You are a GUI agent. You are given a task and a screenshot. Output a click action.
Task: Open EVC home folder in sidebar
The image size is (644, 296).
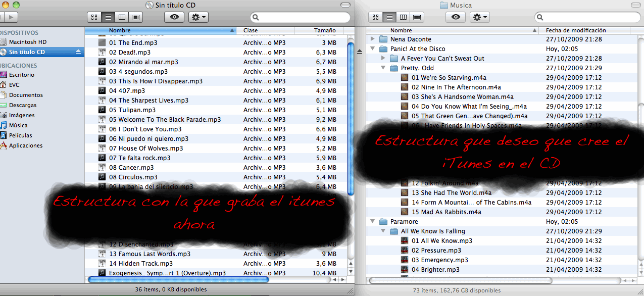point(14,85)
